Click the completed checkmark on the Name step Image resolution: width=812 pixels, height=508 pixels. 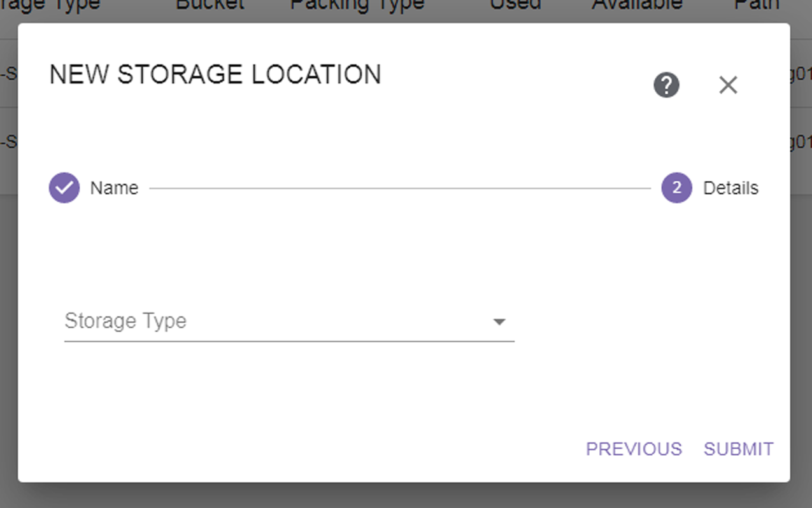64,187
